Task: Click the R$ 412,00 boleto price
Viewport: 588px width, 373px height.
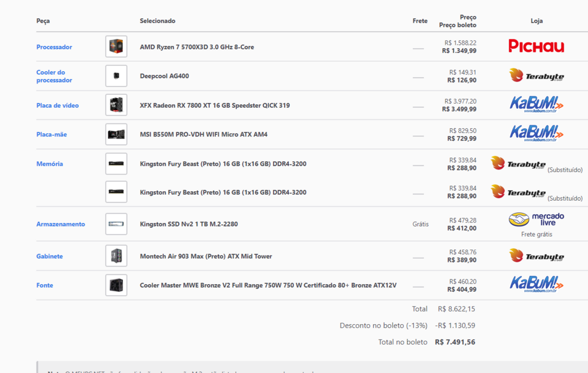Action: coord(462,228)
